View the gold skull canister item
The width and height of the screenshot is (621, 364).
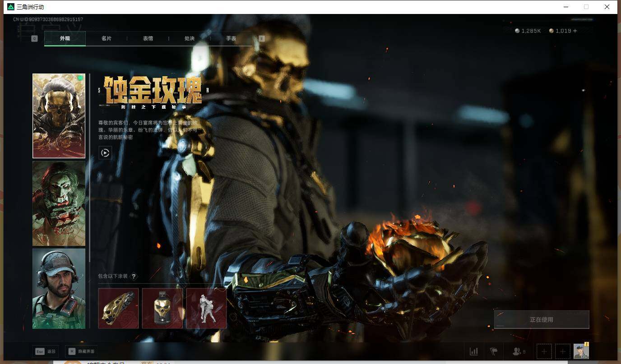(x=162, y=309)
